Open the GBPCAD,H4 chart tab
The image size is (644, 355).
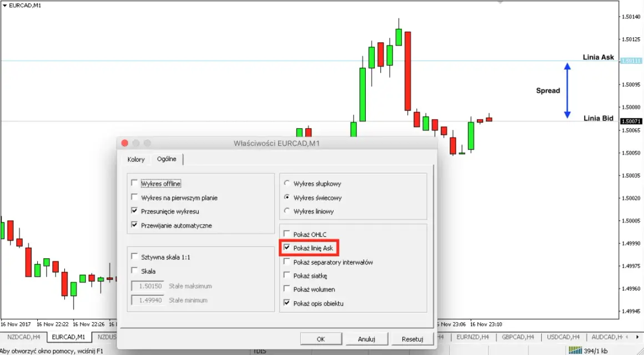point(517,337)
